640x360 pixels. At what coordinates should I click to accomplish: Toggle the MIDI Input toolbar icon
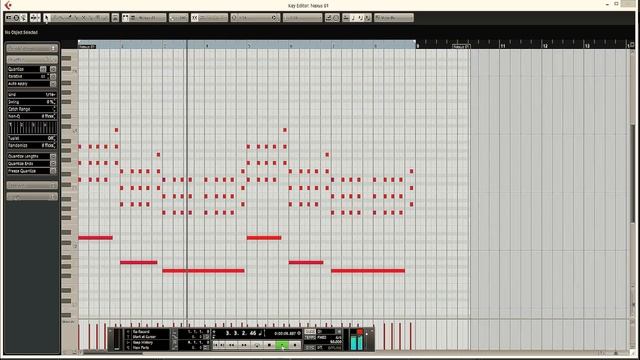click(x=336, y=18)
